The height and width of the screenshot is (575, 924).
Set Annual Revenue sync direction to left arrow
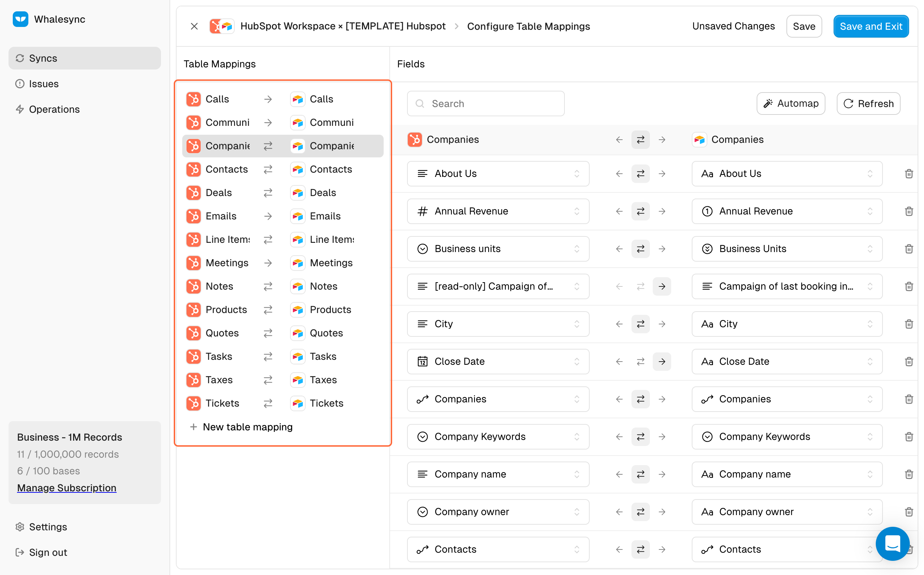[619, 211]
